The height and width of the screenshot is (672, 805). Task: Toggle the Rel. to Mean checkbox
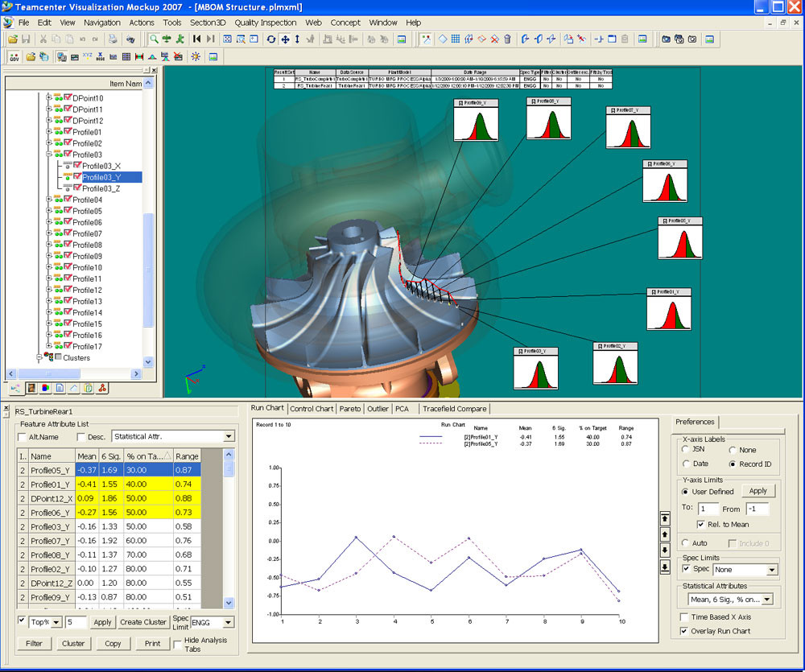click(700, 524)
